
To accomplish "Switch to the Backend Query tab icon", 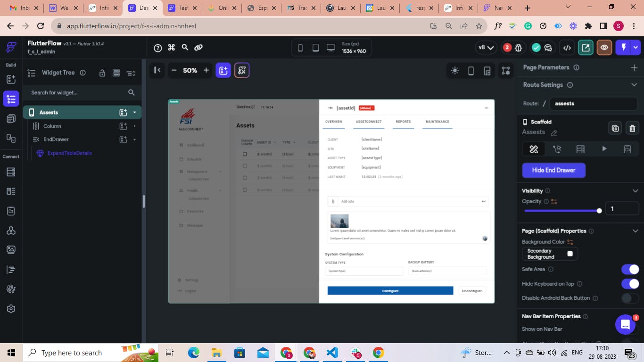I will [580, 149].
